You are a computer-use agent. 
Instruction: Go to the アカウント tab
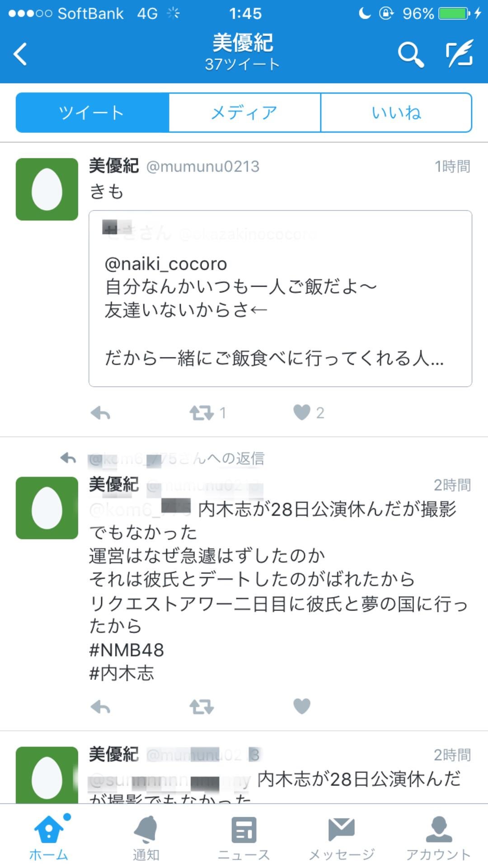tap(438, 838)
